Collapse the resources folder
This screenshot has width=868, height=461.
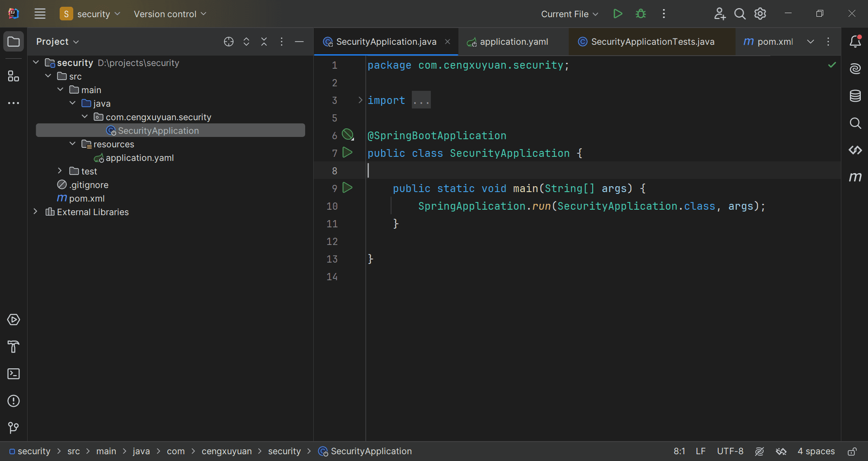(72, 144)
